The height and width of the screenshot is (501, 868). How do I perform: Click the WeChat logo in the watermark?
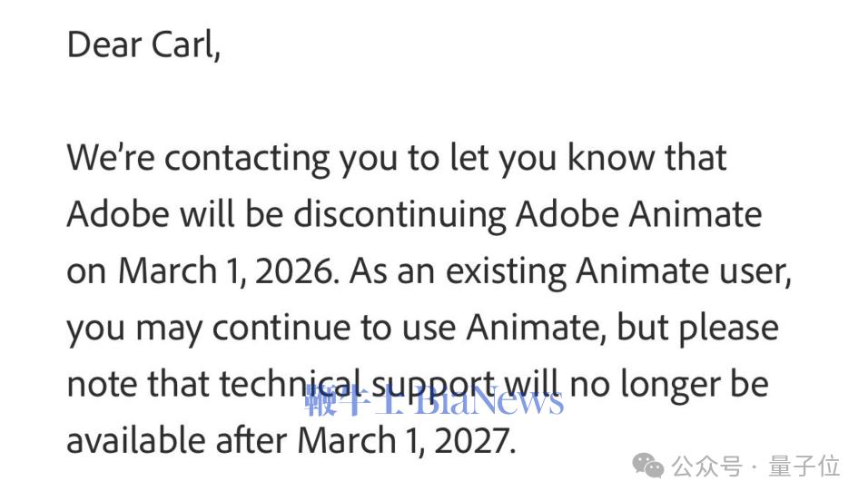(648, 467)
